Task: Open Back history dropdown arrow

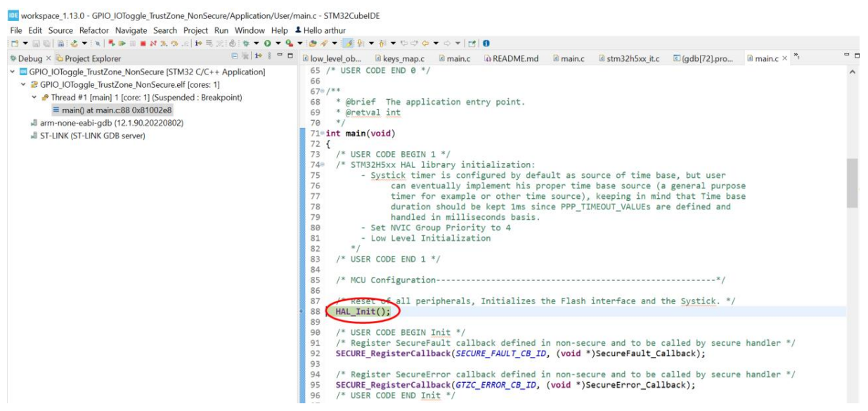Action: [436, 44]
